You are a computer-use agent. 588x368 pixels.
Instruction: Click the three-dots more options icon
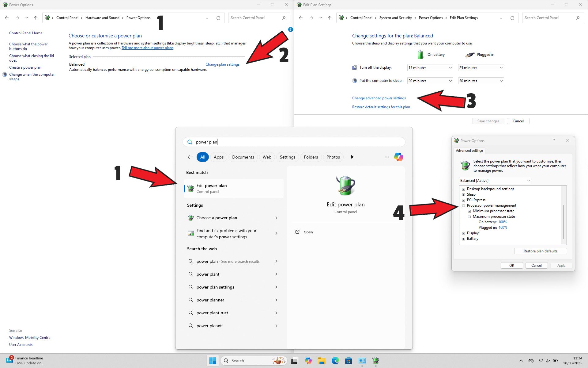[386, 157]
